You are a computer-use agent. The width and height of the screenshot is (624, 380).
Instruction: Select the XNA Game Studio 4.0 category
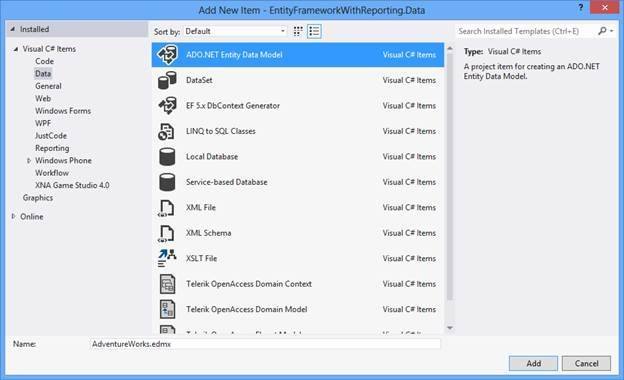coord(72,185)
